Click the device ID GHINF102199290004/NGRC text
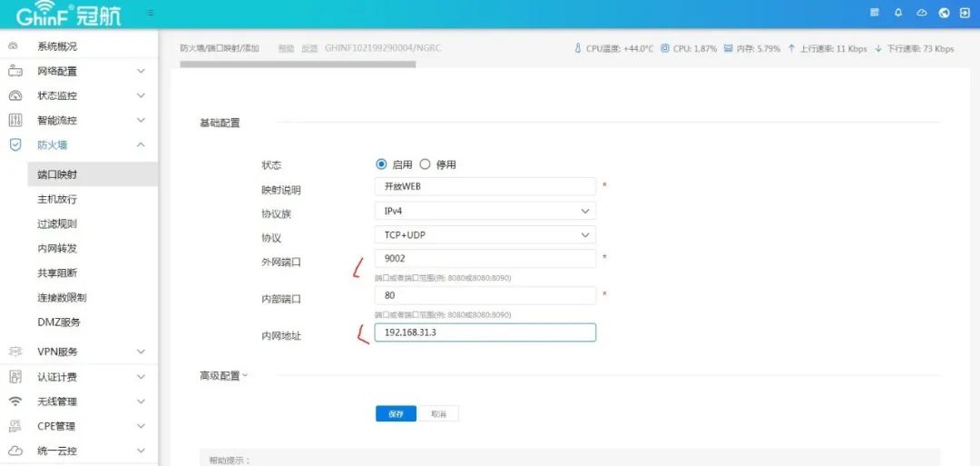Screen dimensions: 980x466 pos(383,48)
